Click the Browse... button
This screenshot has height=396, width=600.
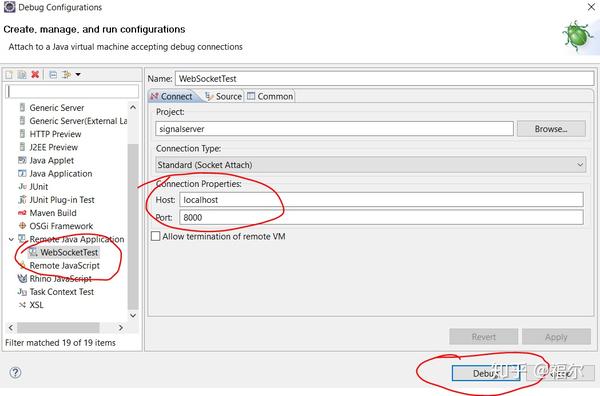point(551,129)
